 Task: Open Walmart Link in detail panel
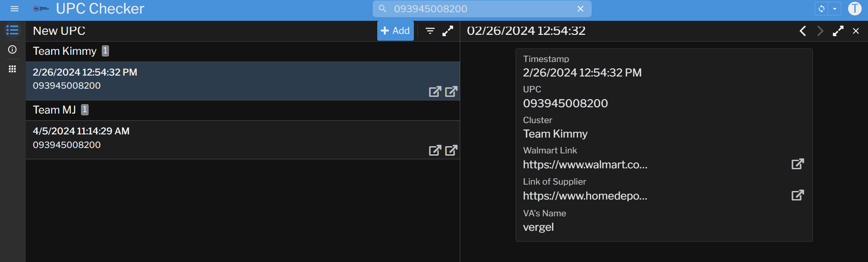(x=797, y=164)
